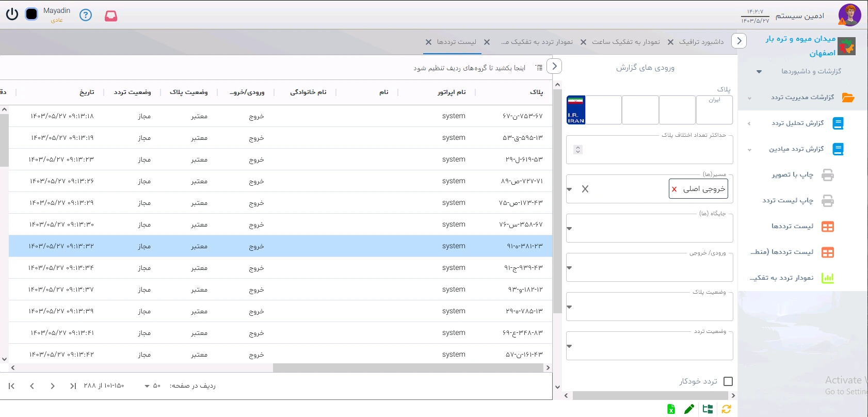Open the sidebar item لیست ترددها (منظـ...
The height and width of the screenshot is (417, 868).
tap(782, 252)
